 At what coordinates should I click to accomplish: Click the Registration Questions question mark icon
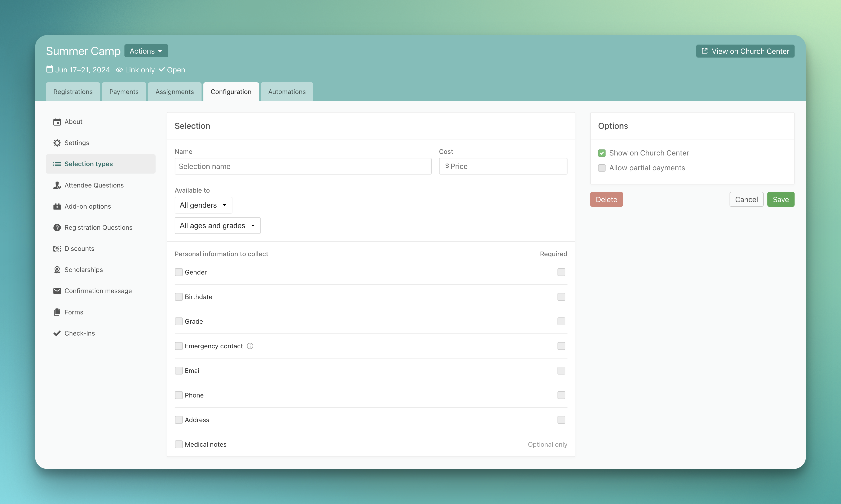(57, 228)
